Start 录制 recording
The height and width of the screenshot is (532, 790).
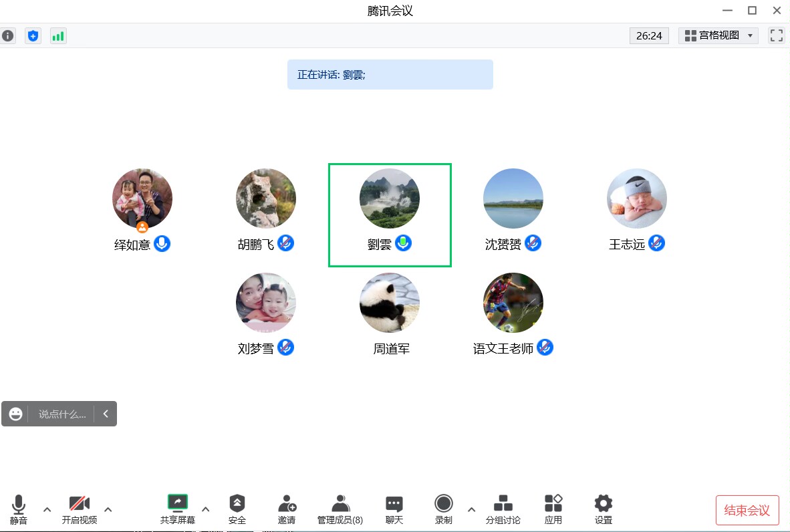[443, 510]
